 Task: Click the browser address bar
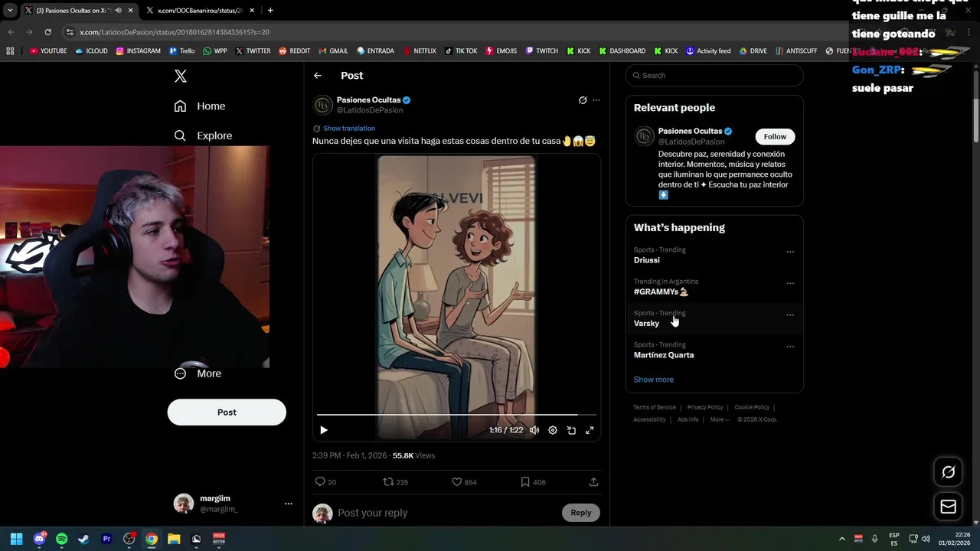click(x=452, y=32)
